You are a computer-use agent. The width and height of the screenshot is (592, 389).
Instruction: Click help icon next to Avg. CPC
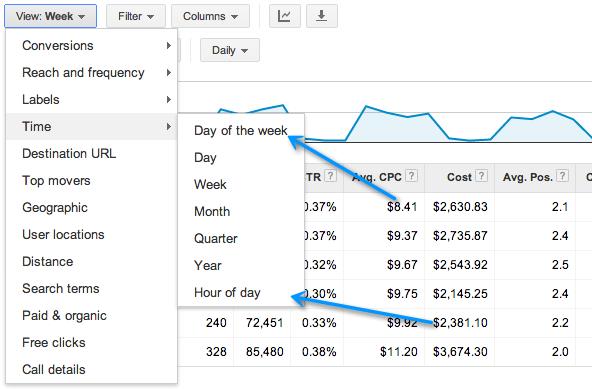pos(411,176)
